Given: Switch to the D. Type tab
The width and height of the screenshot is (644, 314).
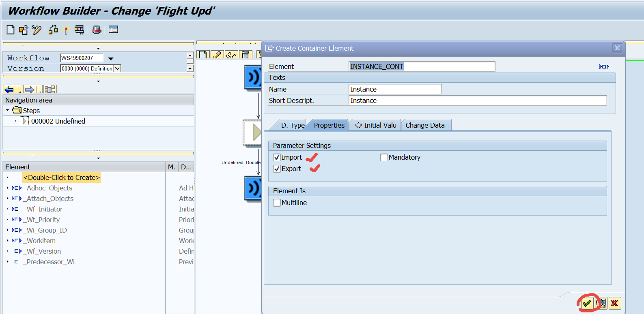Looking at the screenshot, I should [x=292, y=126].
